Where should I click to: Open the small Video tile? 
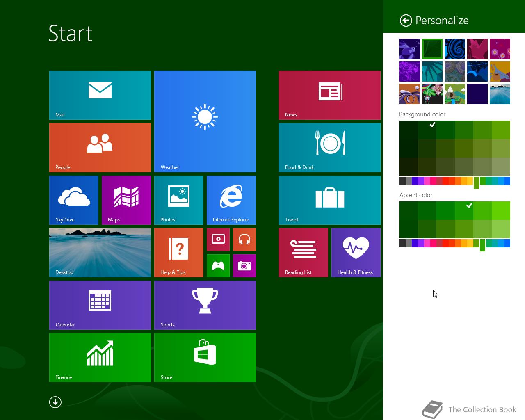click(218, 240)
